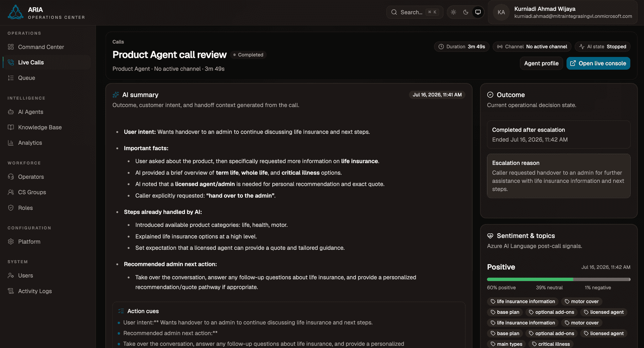Click the Operators headset icon
The image size is (644, 348).
pos(11,177)
